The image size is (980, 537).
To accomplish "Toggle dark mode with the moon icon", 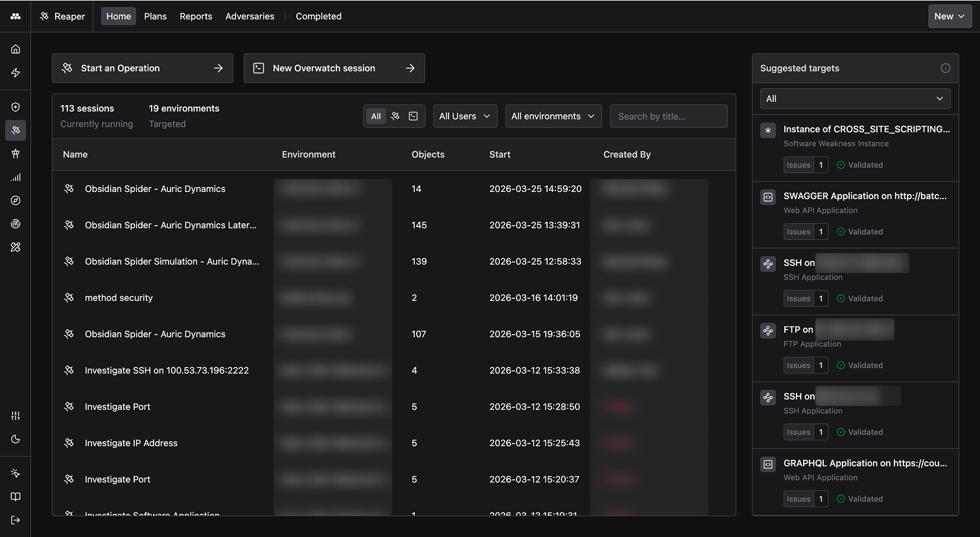I will click(16, 439).
